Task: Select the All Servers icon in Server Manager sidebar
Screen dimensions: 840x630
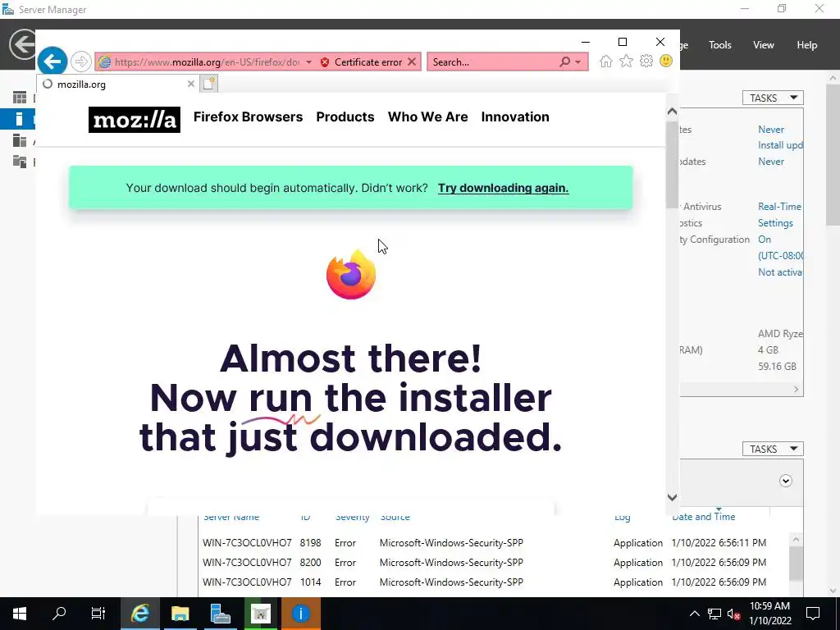Action: 20,140
